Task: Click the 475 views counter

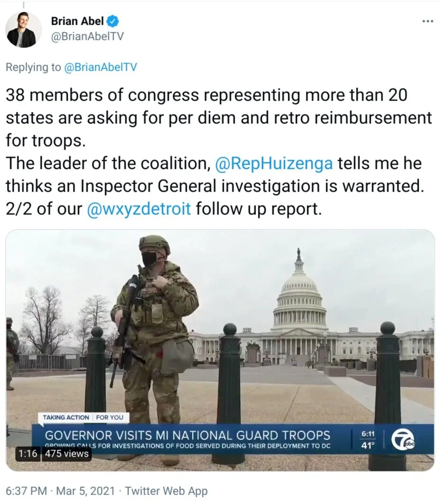Action: 66,454
